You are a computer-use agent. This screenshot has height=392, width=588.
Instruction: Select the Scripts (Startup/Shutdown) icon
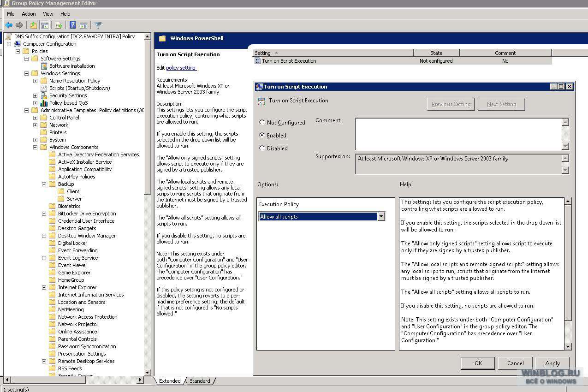pos(44,88)
